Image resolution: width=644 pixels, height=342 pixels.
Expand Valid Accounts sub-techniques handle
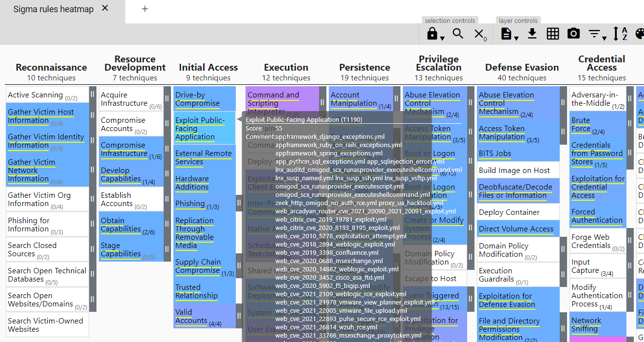click(239, 316)
